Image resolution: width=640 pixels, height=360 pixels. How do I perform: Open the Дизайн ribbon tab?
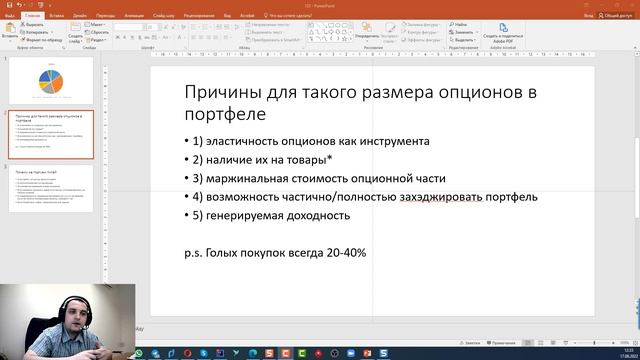pyautogui.click(x=80, y=16)
